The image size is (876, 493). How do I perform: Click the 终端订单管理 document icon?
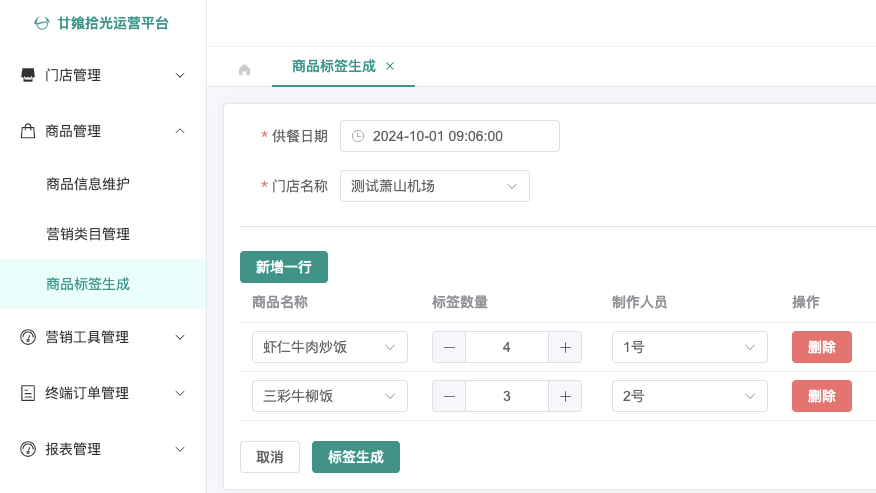click(x=28, y=393)
